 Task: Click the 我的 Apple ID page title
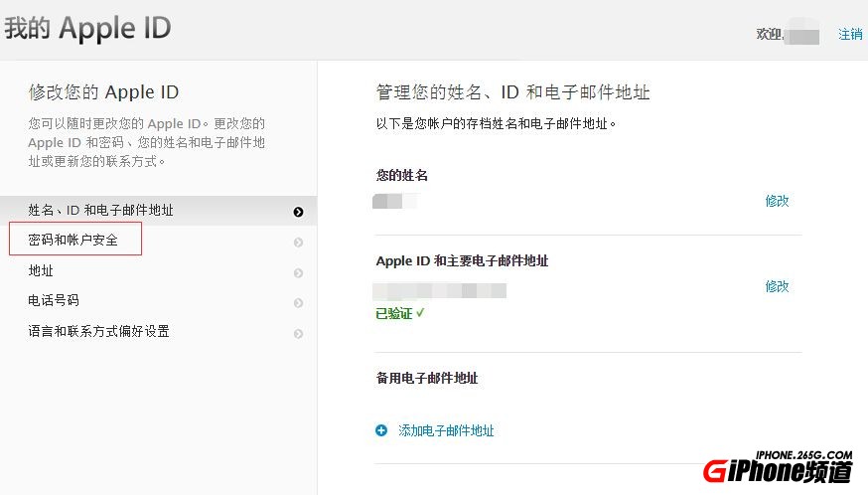pos(87,28)
